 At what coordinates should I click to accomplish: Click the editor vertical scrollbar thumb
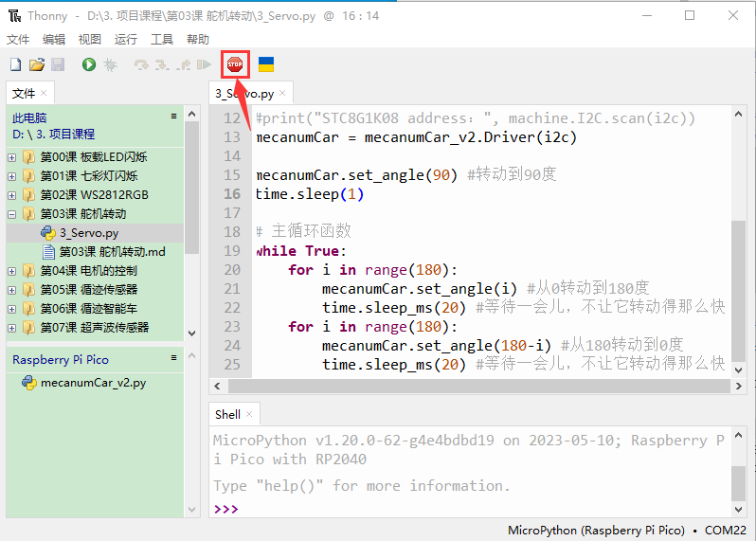[738, 291]
